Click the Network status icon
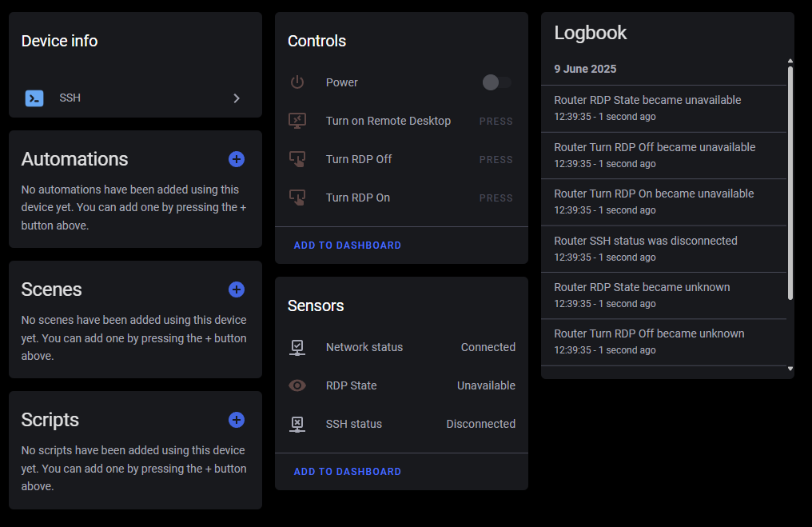 (x=297, y=347)
